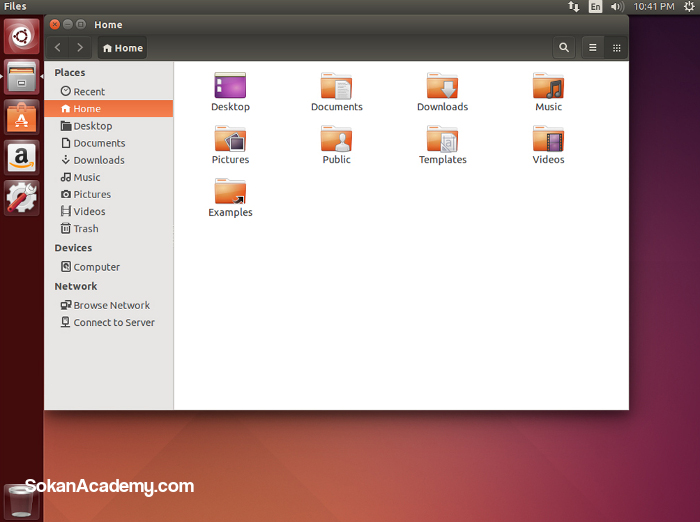Open the Pictures folder icon in the file pane
Image resolution: width=700 pixels, height=522 pixels.
[230, 138]
